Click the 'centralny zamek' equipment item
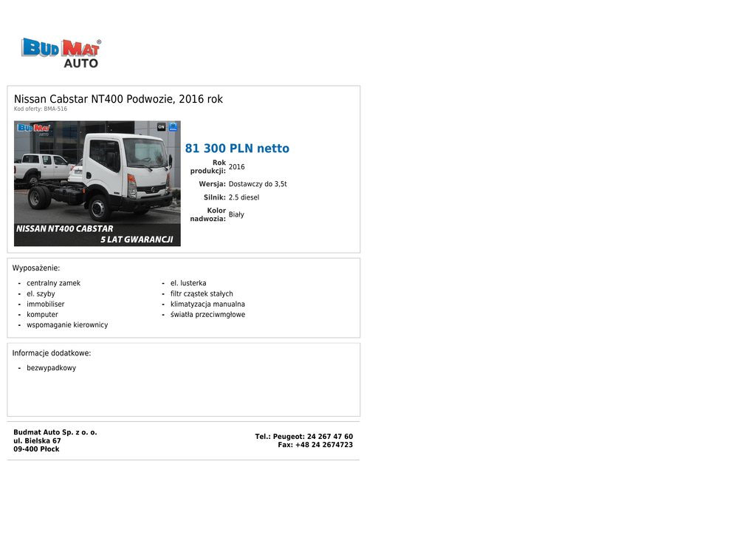This screenshot has width=756, height=535. pos(53,284)
